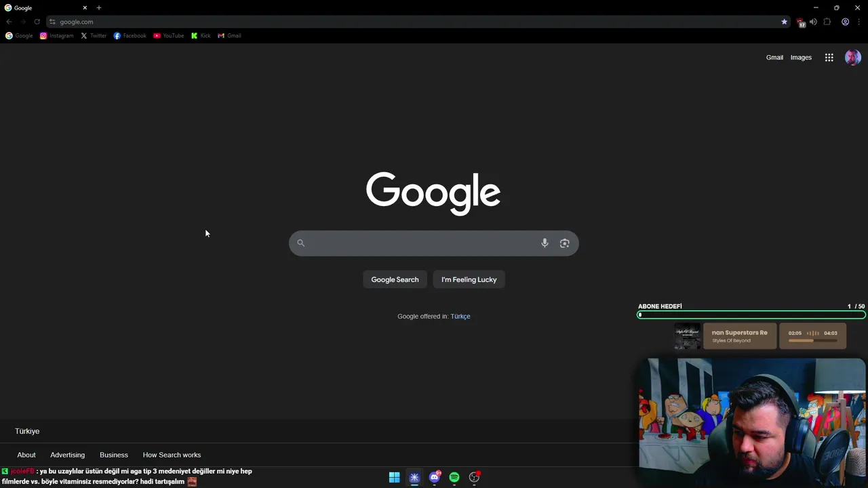The height and width of the screenshot is (488, 868).
Task: Go back with the back arrow
Action: (x=9, y=22)
